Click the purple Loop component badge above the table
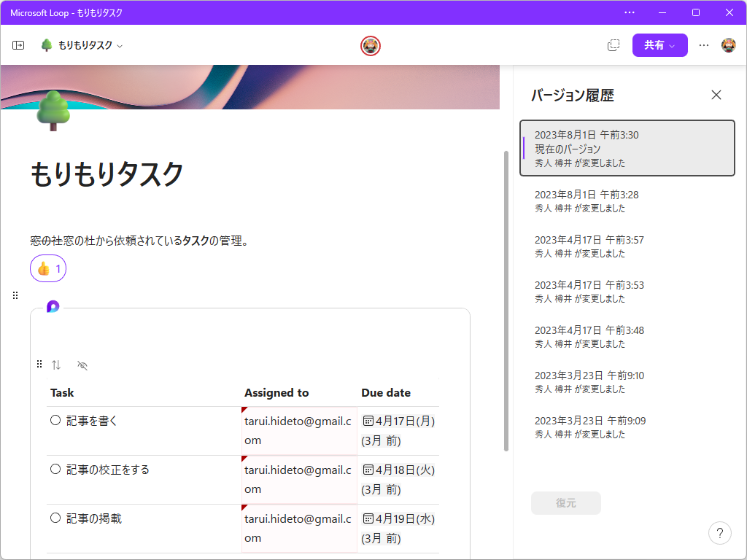The height and width of the screenshot is (560, 747). click(x=52, y=307)
